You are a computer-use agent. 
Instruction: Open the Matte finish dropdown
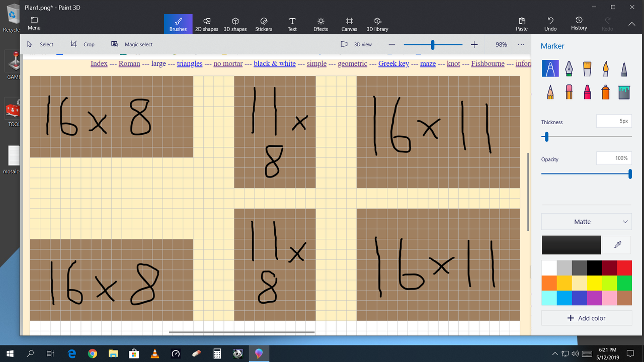586,221
